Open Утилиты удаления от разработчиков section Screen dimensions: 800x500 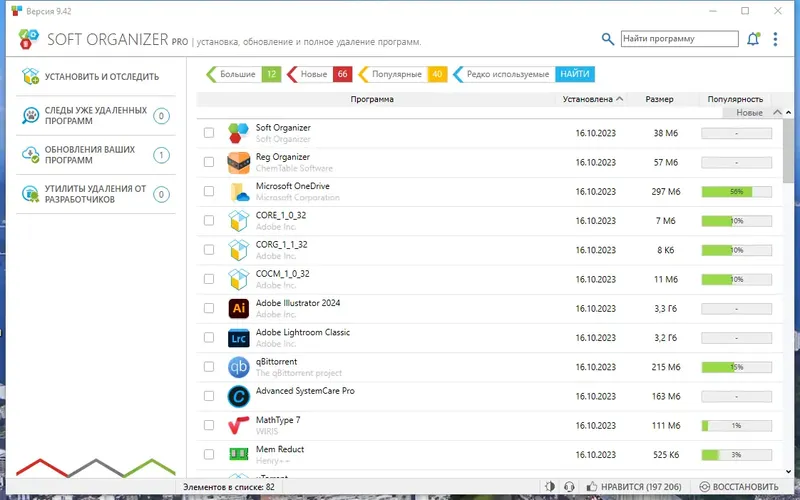click(96, 194)
